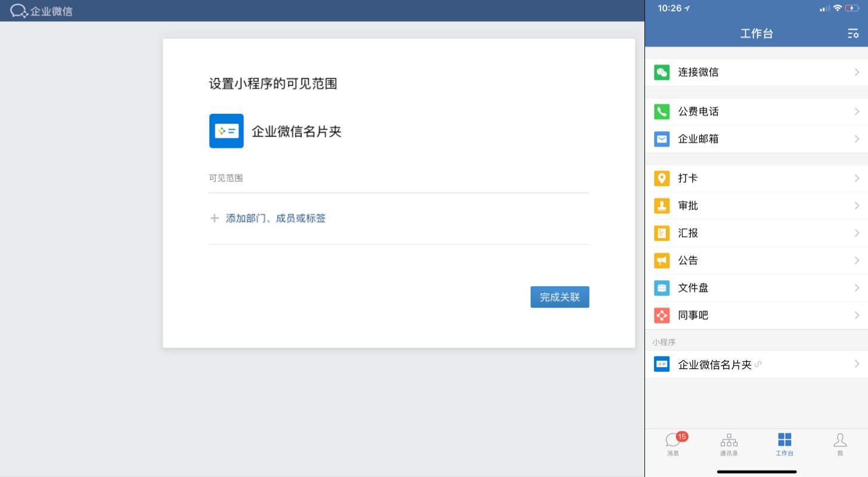This screenshot has height=477, width=868.
Task: Click the 打卡 label text
Action: coord(688,178)
